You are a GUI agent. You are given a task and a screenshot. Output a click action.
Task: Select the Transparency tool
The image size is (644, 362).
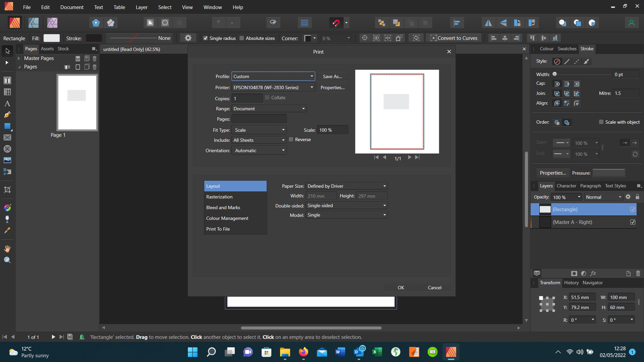click(7, 219)
